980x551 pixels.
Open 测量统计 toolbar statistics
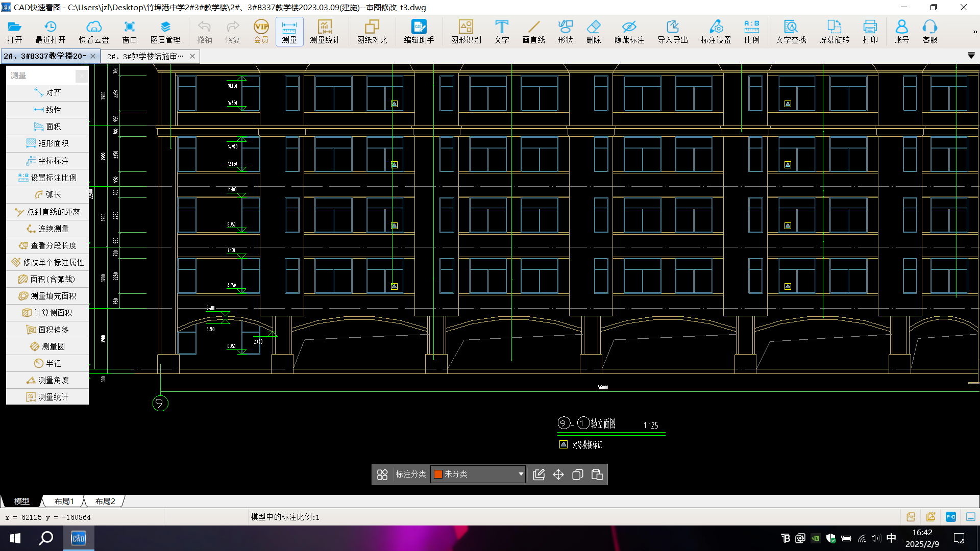tap(325, 32)
